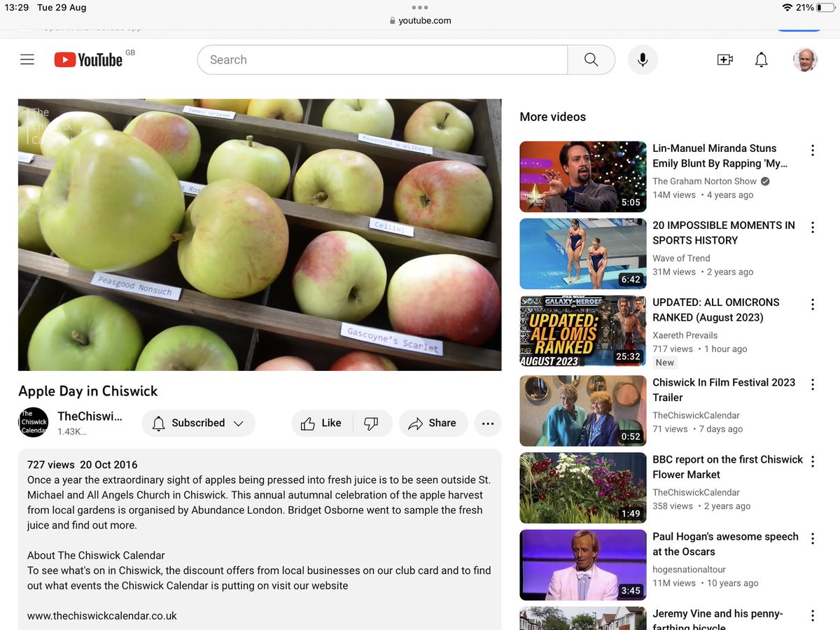Click the 'New' badge on Omicrons video

click(x=665, y=363)
